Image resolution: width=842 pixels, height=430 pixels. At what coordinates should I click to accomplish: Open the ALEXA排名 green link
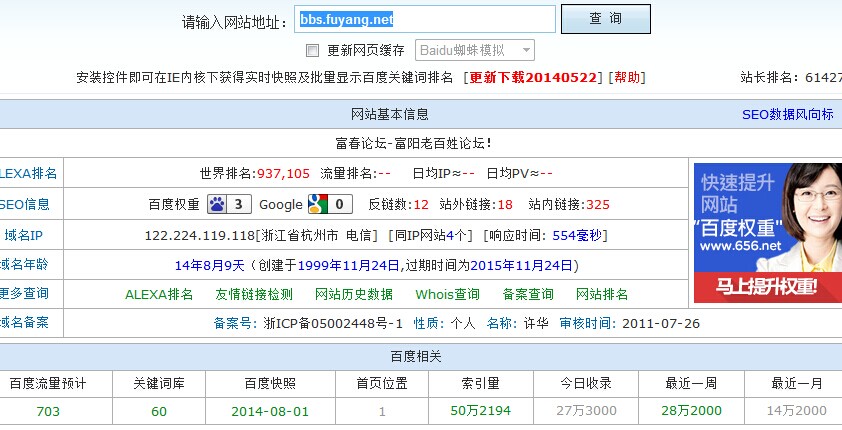tap(159, 294)
